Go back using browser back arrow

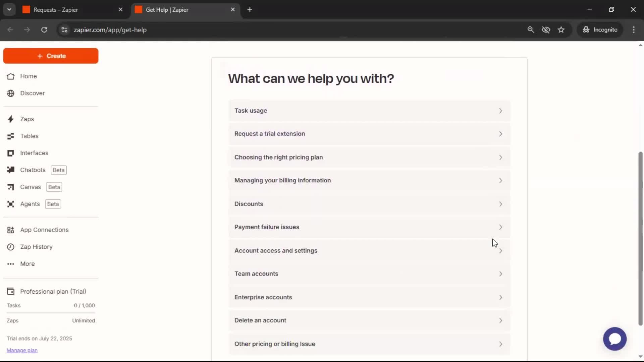tap(10, 30)
